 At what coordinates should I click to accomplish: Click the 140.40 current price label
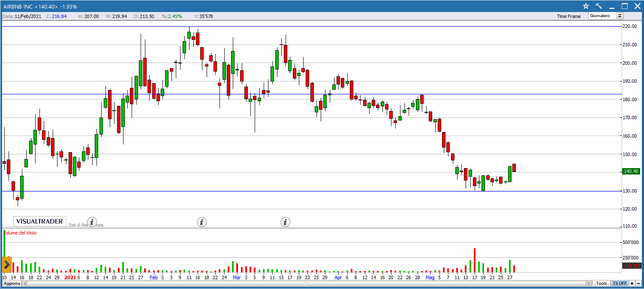tap(632, 171)
